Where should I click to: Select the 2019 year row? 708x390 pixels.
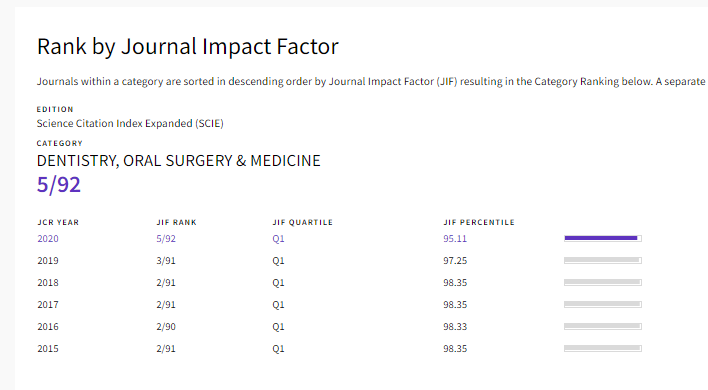click(340, 260)
